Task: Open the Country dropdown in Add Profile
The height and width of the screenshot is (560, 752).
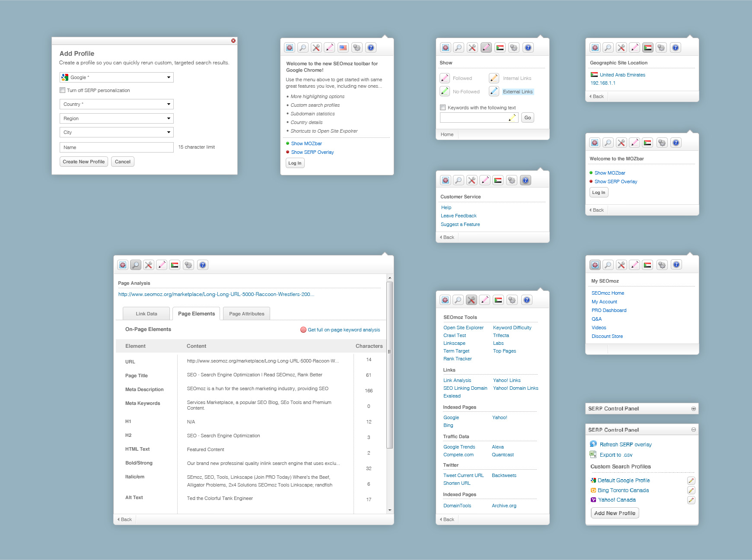Action: point(117,104)
